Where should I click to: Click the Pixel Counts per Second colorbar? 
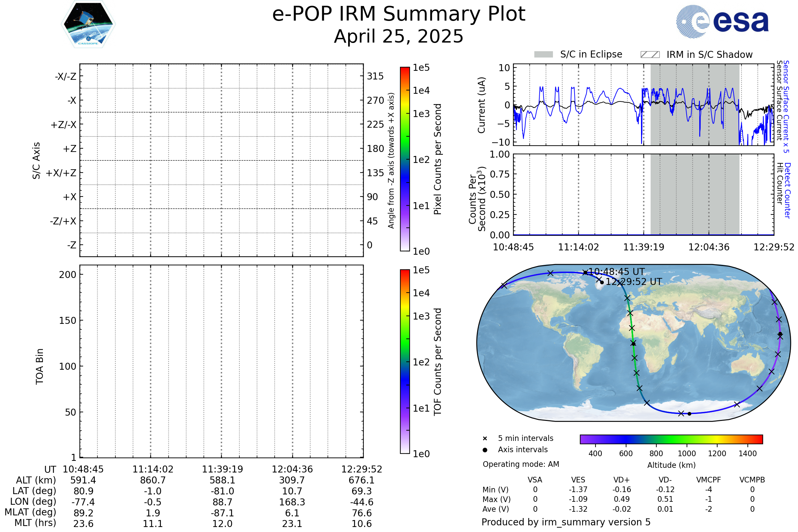405,159
